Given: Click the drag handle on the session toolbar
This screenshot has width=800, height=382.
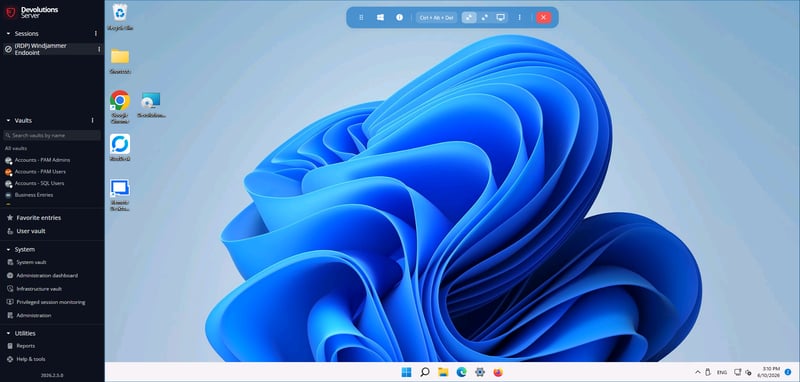Looking at the screenshot, I should click(x=361, y=17).
